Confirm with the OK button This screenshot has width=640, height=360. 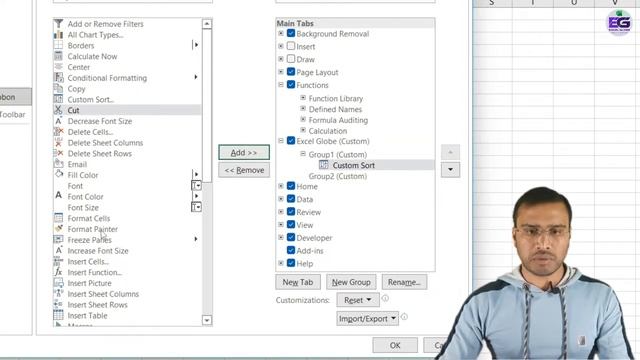pyautogui.click(x=395, y=345)
